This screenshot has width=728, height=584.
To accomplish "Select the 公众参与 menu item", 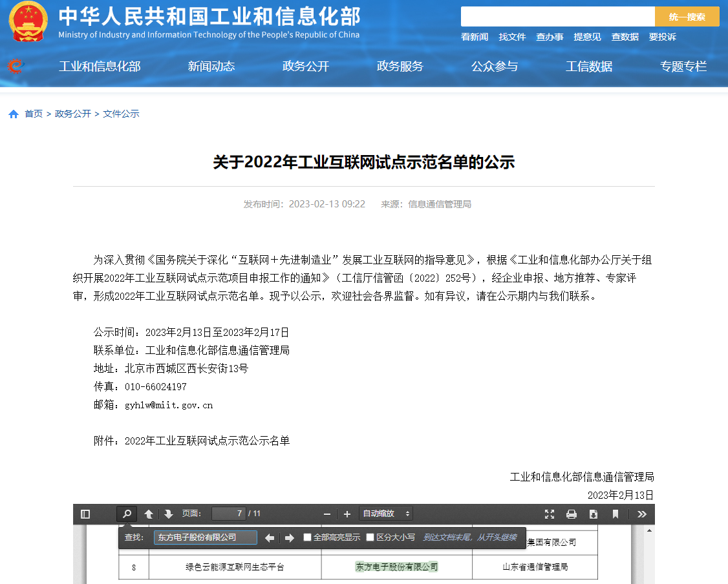I will pos(495,66).
